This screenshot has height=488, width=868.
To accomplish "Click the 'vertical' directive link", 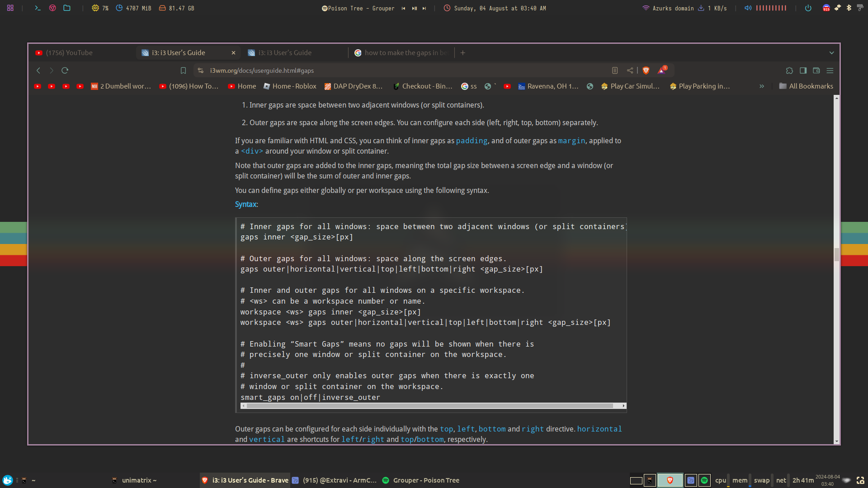I will pyautogui.click(x=267, y=440).
